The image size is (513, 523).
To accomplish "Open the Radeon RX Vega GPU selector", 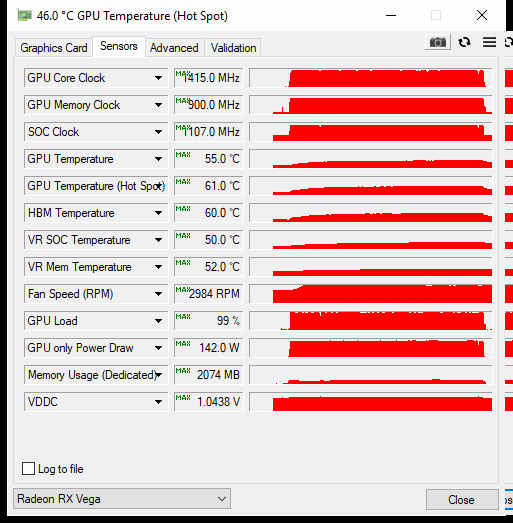I will click(x=122, y=499).
